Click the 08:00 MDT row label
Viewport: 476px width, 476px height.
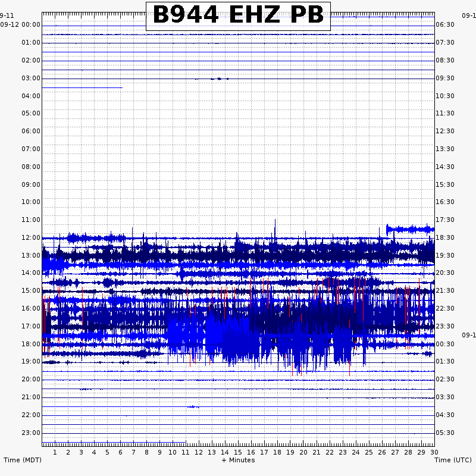pyautogui.click(x=31, y=167)
